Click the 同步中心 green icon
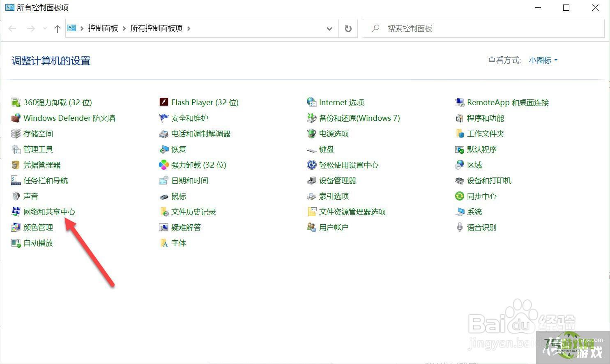Screen dimensions: 610x364 (459, 196)
